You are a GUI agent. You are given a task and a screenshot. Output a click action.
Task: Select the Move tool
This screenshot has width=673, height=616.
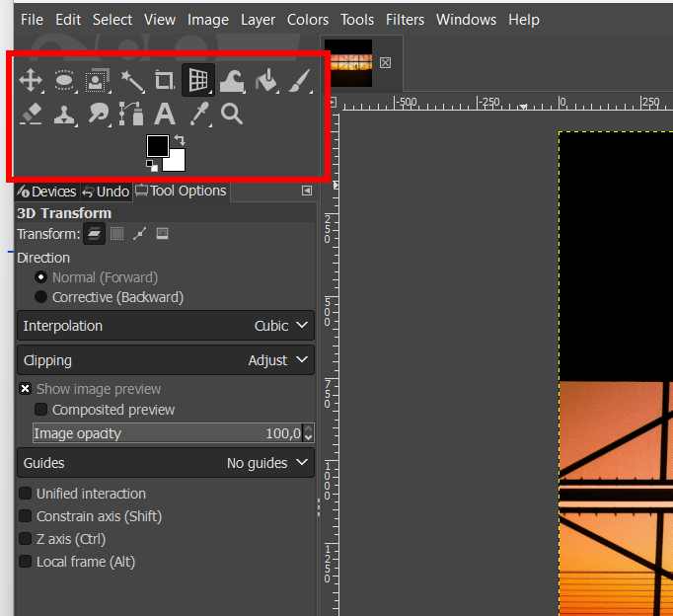31,81
